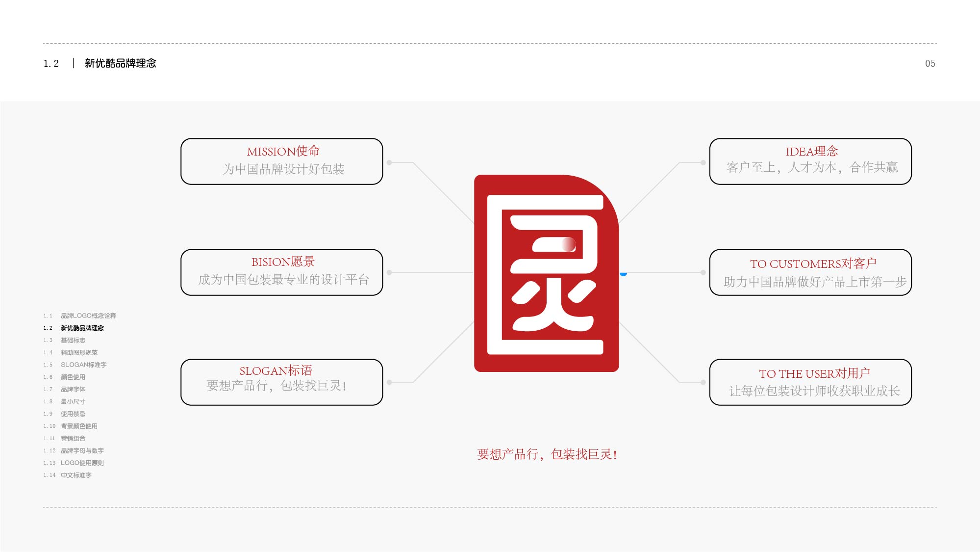The width and height of the screenshot is (980, 552).
Task: Expand the 1.14 中文标准字 section
Action: tap(75, 475)
